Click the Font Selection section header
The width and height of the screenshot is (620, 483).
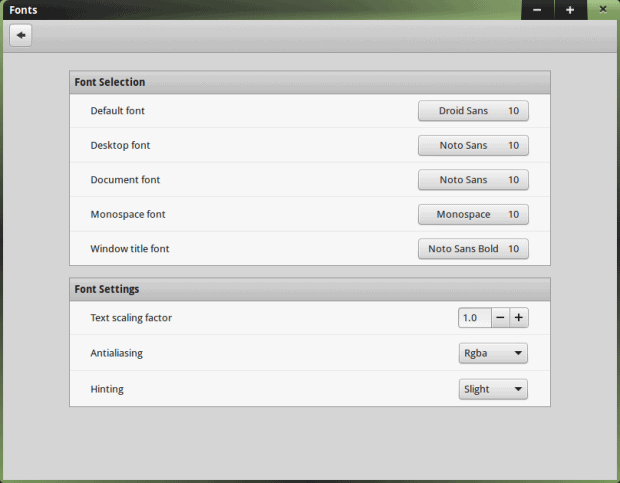point(110,82)
